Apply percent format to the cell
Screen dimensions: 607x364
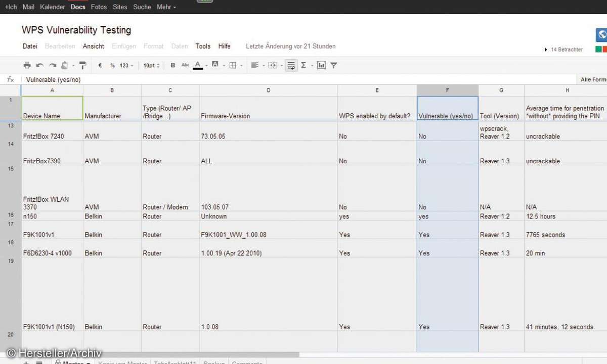(112, 65)
